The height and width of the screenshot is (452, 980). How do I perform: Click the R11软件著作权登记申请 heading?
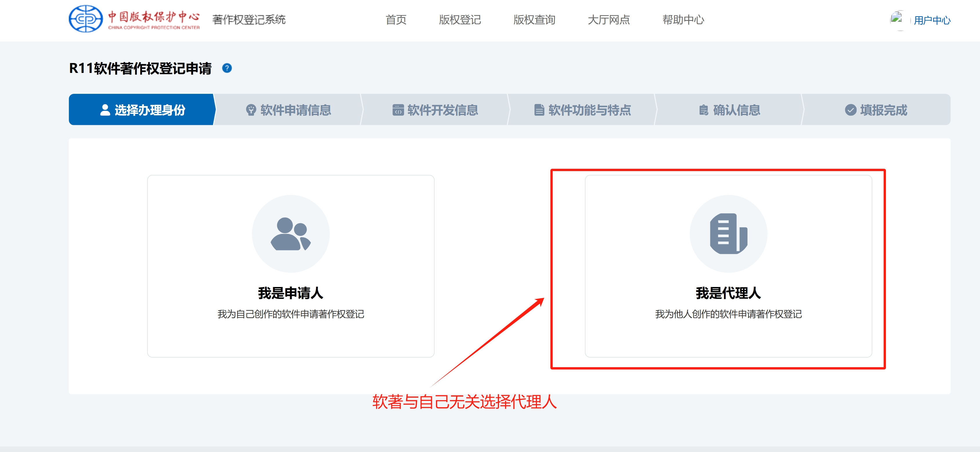tap(140, 69)
